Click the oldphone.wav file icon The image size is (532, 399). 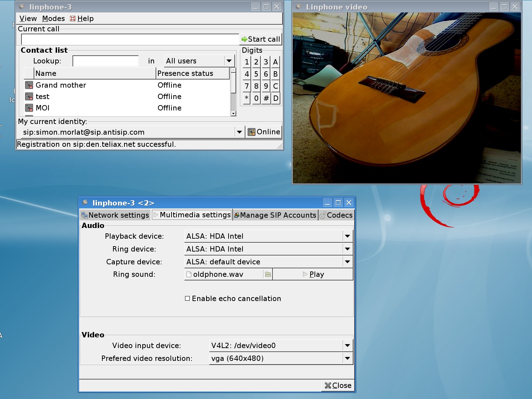click(189, 274)
